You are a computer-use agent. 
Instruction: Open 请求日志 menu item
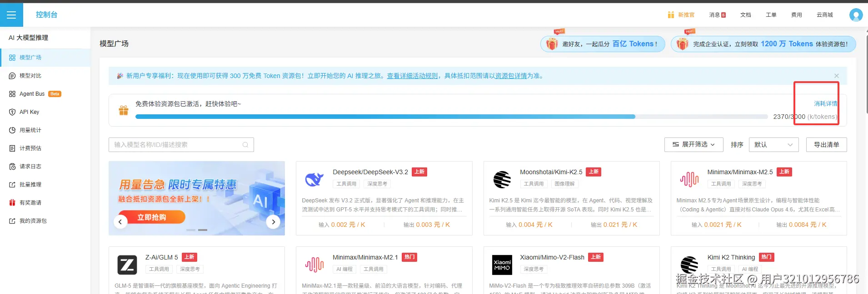pyautogui.click(x=45, y=167)
